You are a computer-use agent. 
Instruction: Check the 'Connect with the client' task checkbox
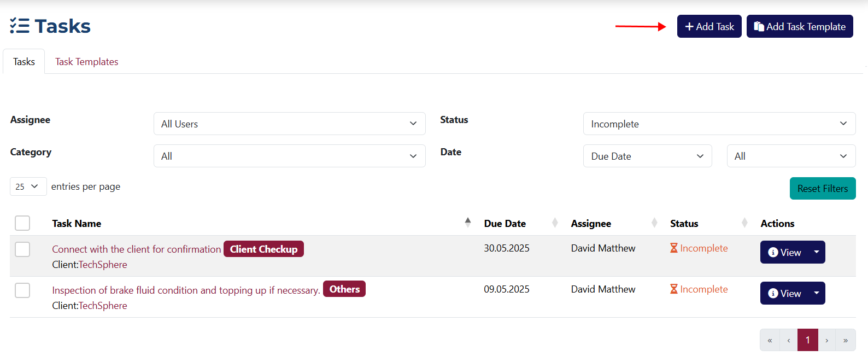point(22,249)
